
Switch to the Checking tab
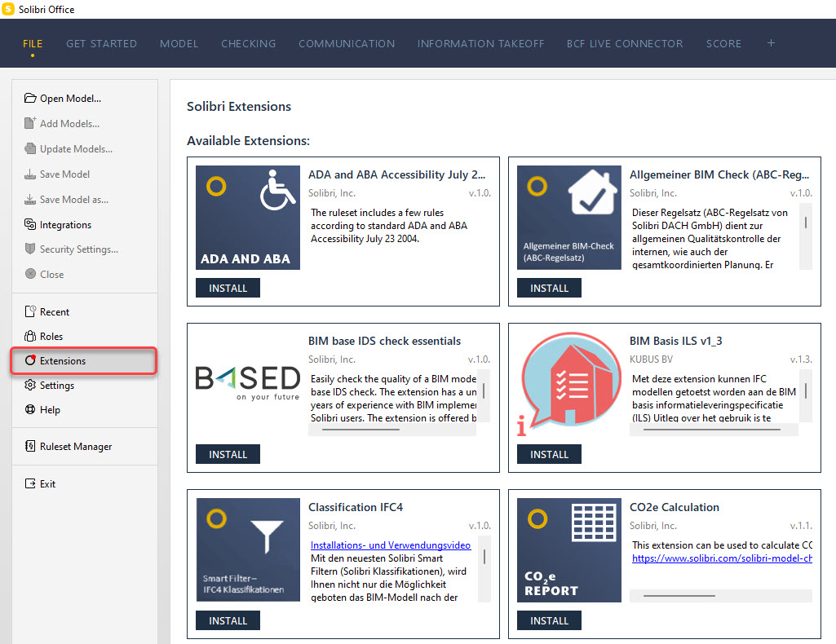(x=248, y=43)
